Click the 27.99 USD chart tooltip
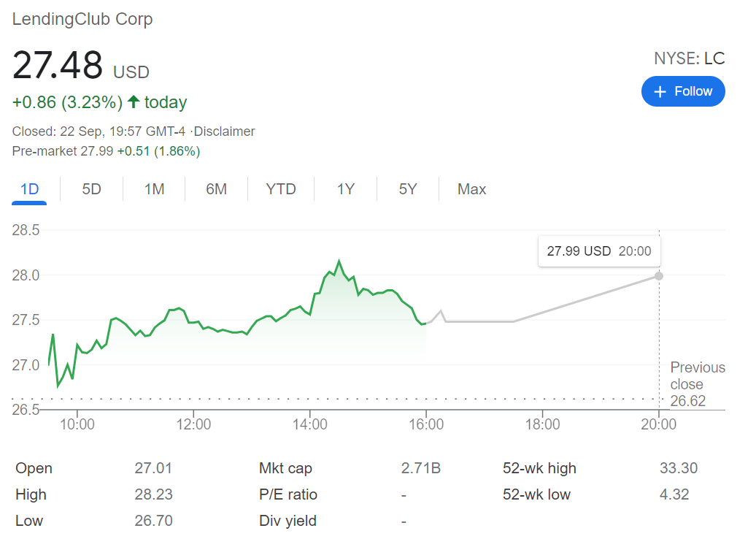 pos(598,251)
